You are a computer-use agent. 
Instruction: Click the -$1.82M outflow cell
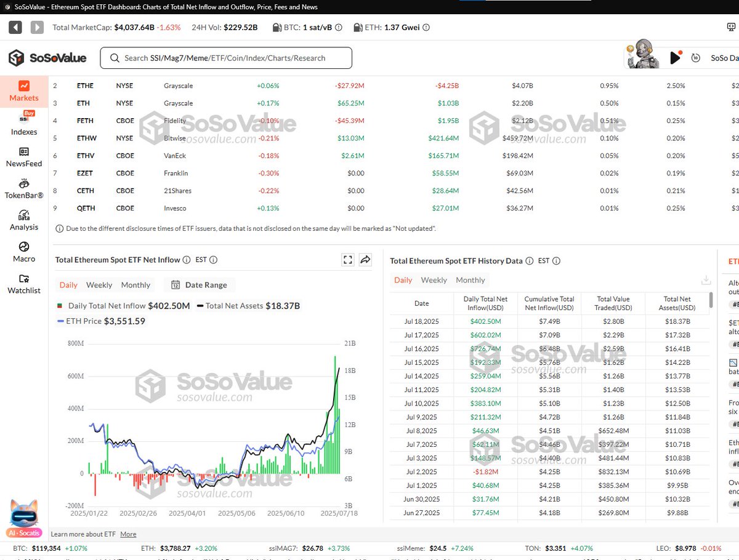point(485,471)
